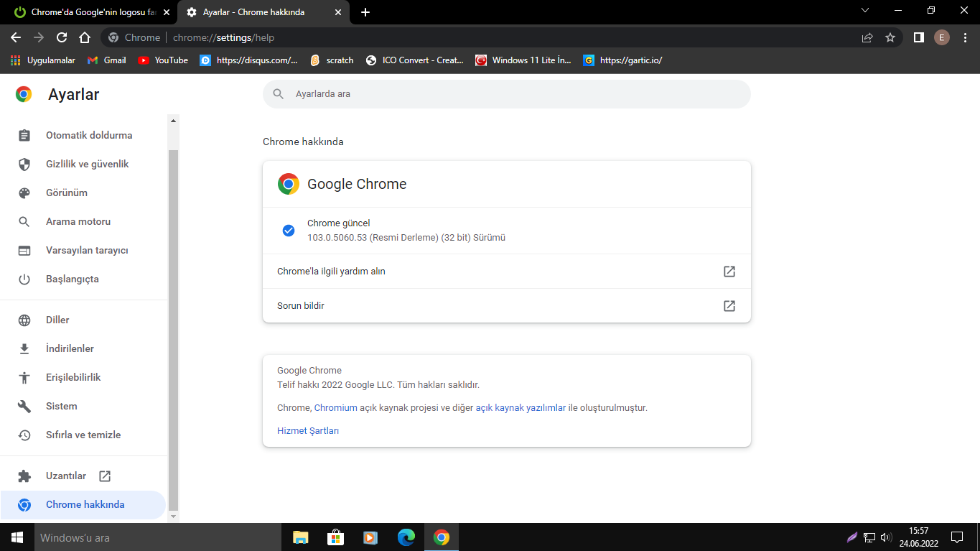
Task: Click the sidebar scrollbar thumb
Action: point(173,330)
